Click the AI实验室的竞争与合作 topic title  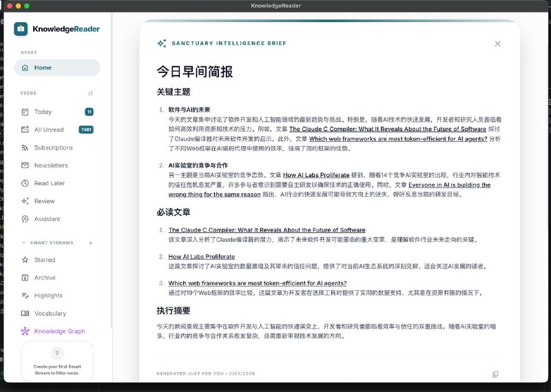pos(198,165)
